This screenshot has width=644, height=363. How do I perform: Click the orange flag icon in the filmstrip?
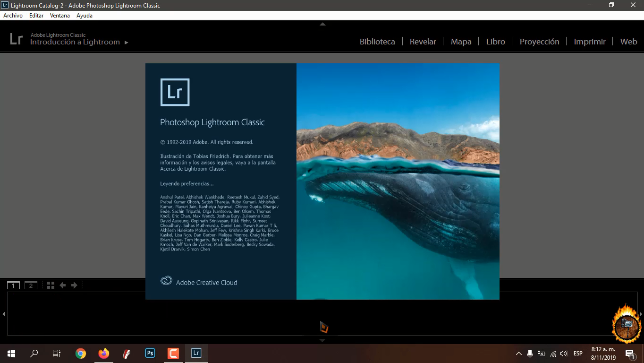pos(323,327)
